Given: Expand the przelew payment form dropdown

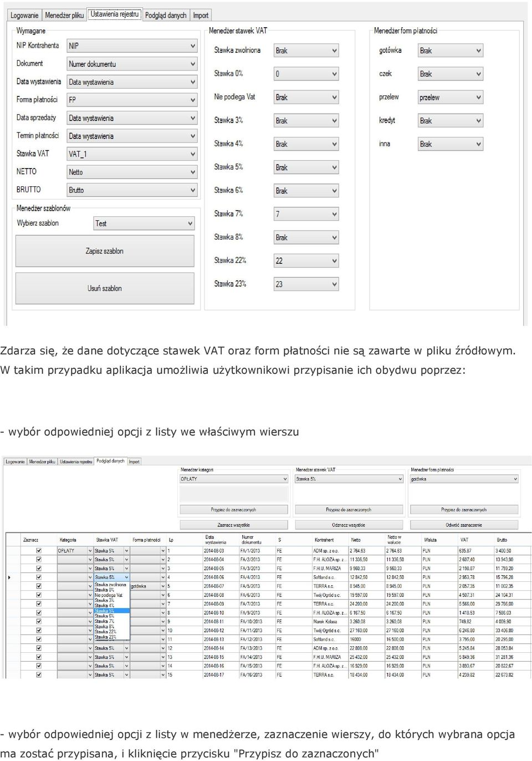Looking at the screenshot, I should point(451,97).
